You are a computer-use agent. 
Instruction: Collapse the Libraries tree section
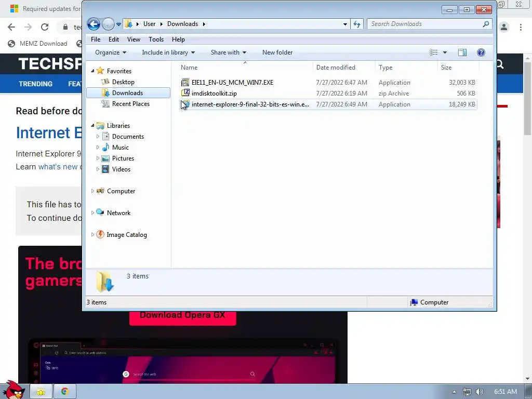pos(92,126)
